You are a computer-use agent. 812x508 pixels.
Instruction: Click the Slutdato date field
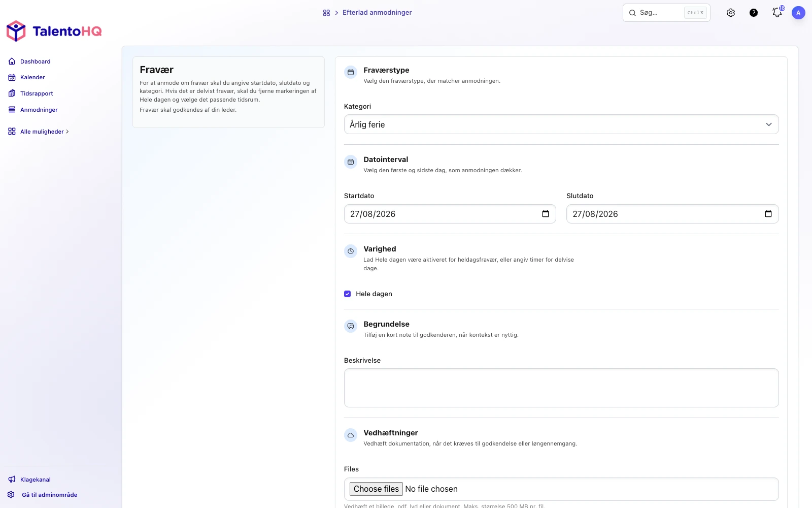pos(672,214)
